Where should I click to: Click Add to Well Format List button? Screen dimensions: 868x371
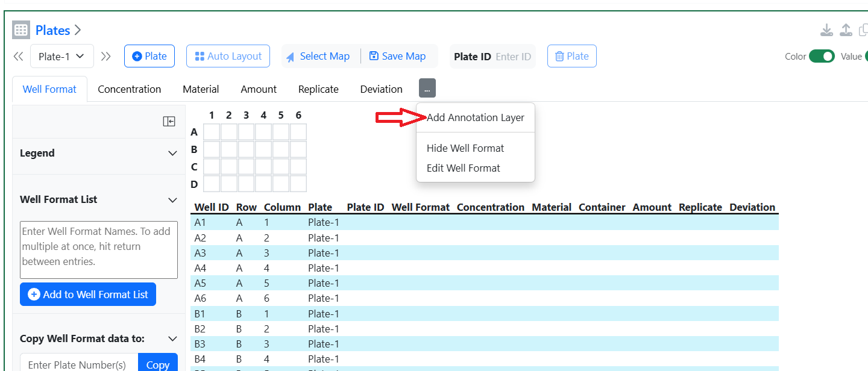(x=88, y=295)
